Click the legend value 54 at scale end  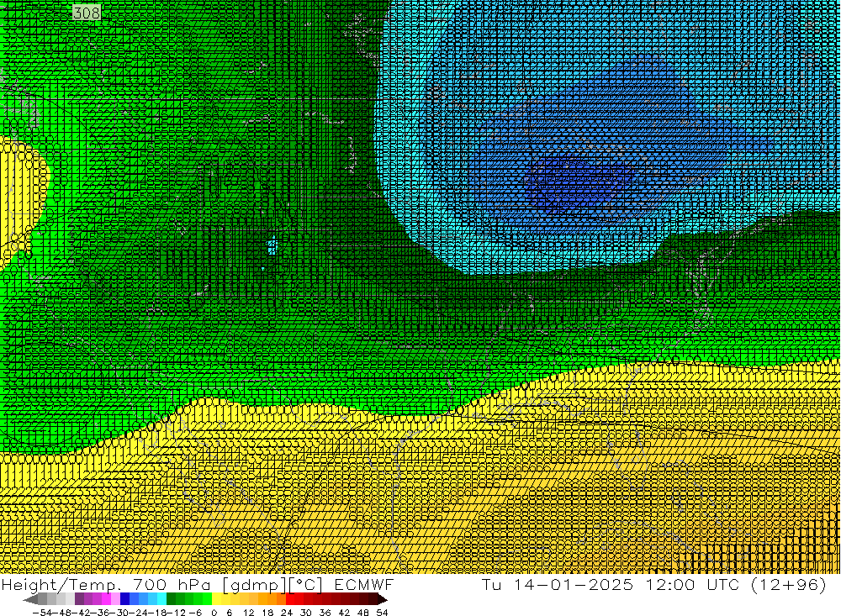click(x=382, y=613)
